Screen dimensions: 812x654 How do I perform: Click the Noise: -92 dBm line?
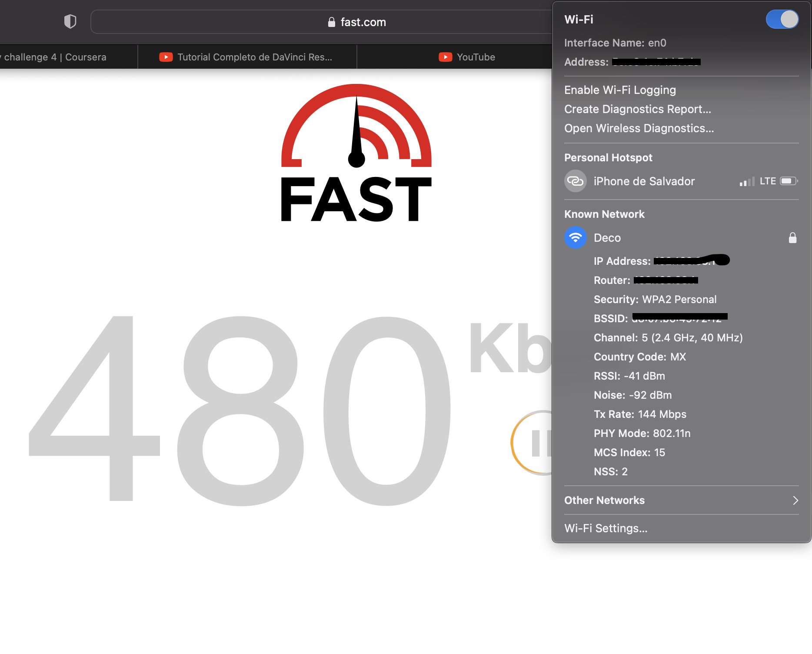coord(633,395)
